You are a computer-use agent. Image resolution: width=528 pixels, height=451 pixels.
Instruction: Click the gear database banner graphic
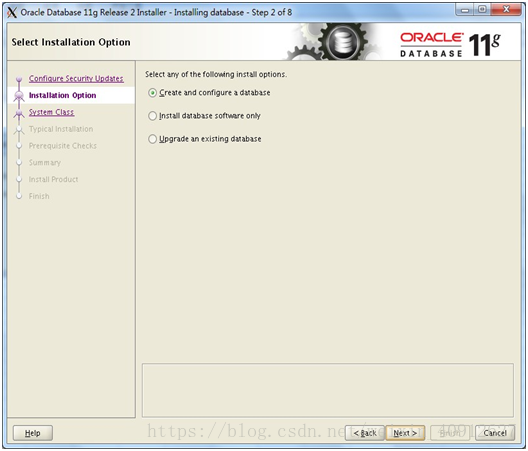coord(332,42)
